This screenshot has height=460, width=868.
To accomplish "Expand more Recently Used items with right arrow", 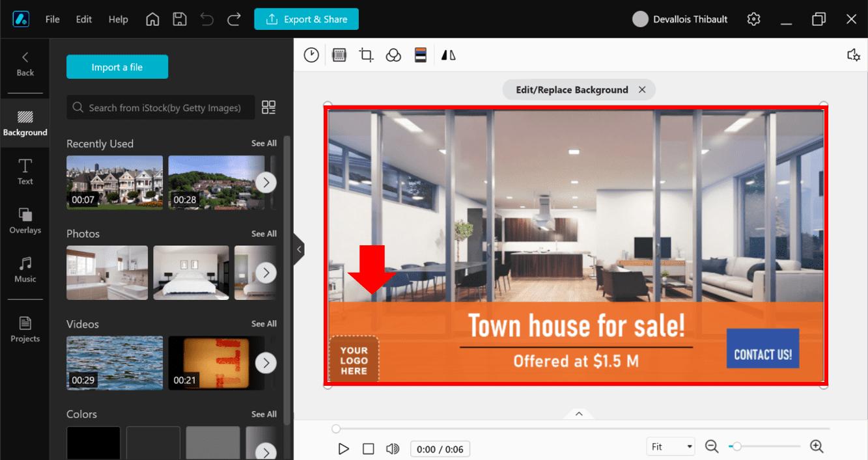I will [x=266, y=182].
